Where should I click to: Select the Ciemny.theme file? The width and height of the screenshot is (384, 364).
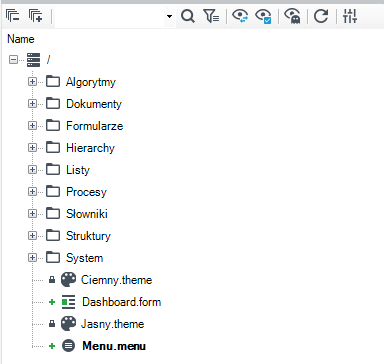coord(117,280)
